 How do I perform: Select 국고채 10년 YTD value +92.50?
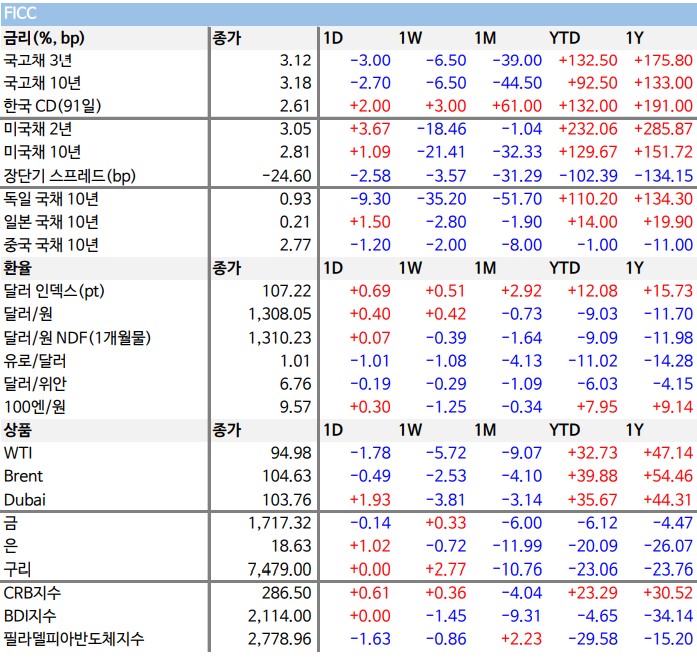pos(592,83)
